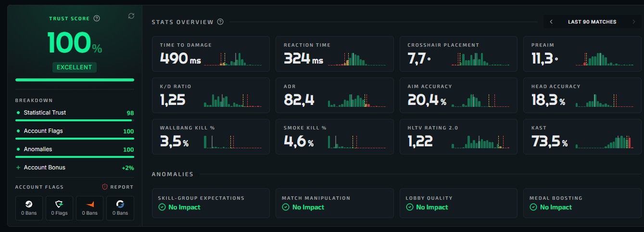Click the Medal Boosting check mark icon
644x232 pixels.
pyautogui.click(x=533, y=207)
